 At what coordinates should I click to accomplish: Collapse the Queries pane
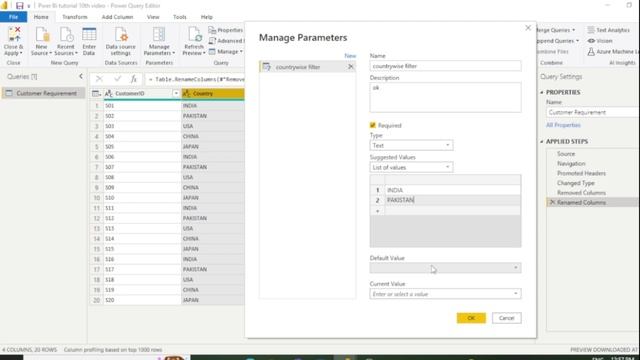tap(81, 76)
